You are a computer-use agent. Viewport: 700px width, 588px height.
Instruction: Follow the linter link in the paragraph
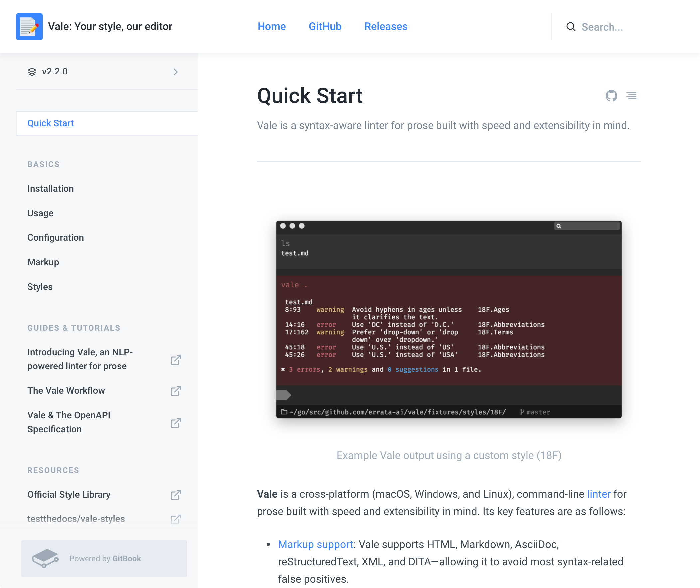click(x=599, y=494)
